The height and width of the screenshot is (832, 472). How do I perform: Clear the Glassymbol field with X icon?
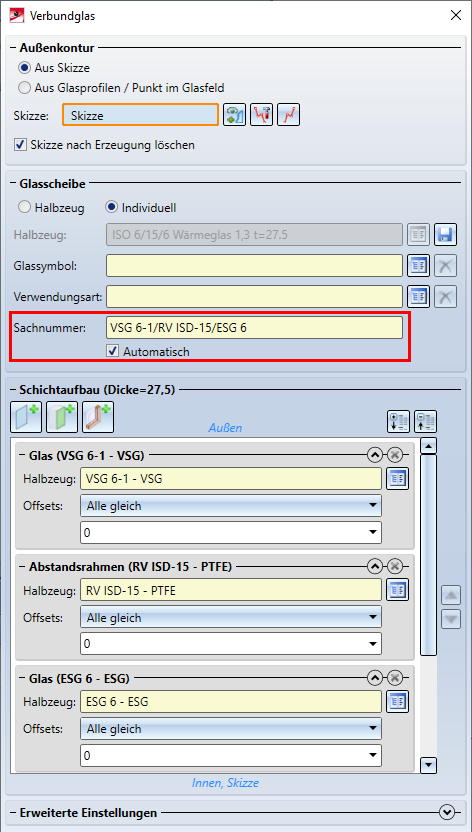click(x=445, y=265)
